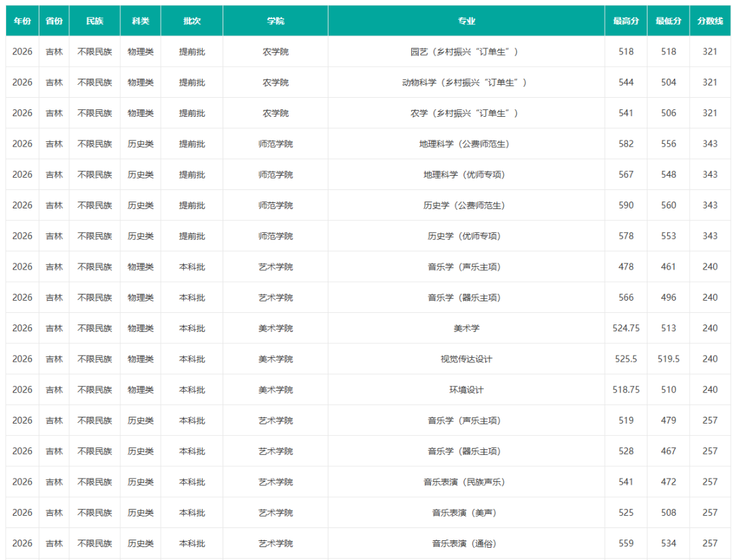Select the 园艺(乡村振兴"订单生") major cell
The image size is (733, 560).
tap(466, 52)
